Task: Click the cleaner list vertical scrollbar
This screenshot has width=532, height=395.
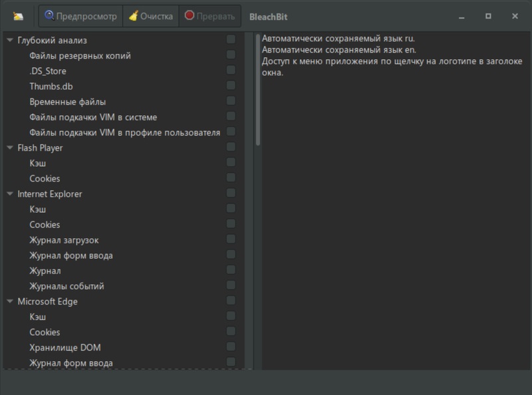Action: 258,90
